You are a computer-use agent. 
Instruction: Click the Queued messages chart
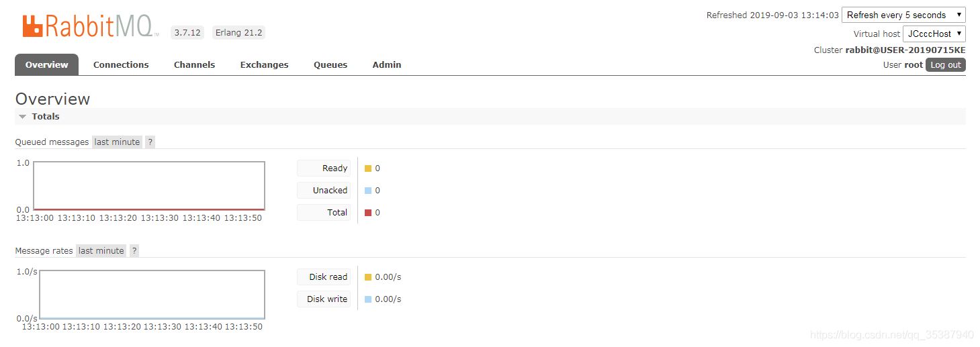149,186
